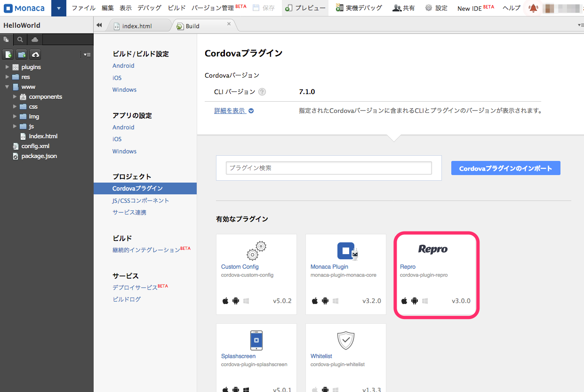Click the Whitelist shield icon
Viewport: 584px width, 392px height.
pos(346,340)
